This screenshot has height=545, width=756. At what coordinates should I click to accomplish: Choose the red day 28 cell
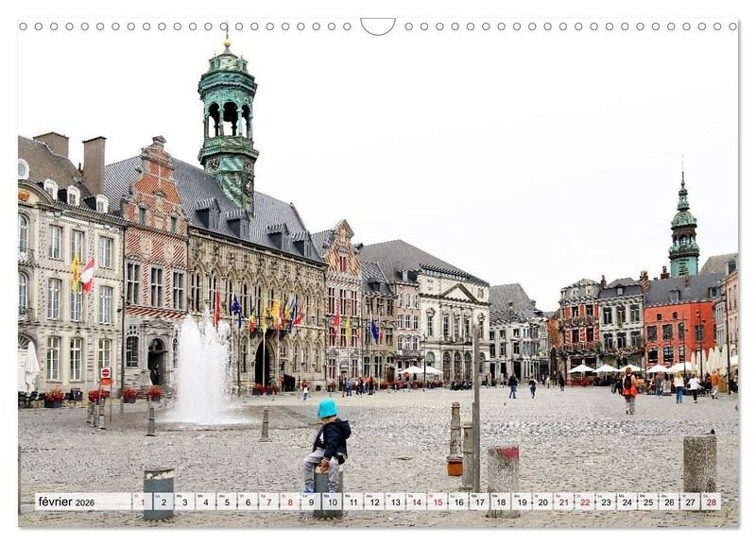coord(712,502)
